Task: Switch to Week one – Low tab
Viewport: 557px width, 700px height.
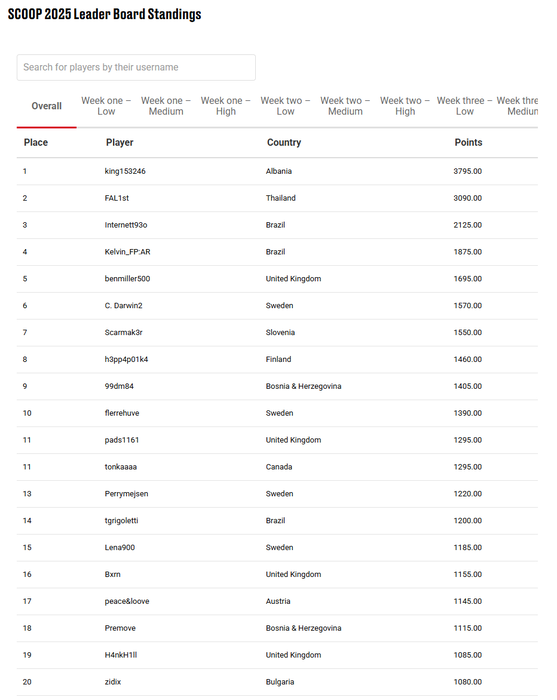Action: tap(106, 106)
